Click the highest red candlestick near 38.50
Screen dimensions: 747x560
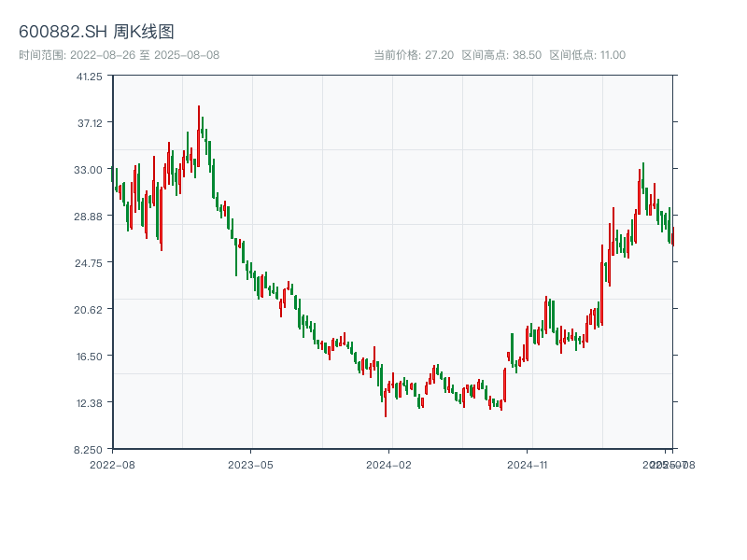199,119
